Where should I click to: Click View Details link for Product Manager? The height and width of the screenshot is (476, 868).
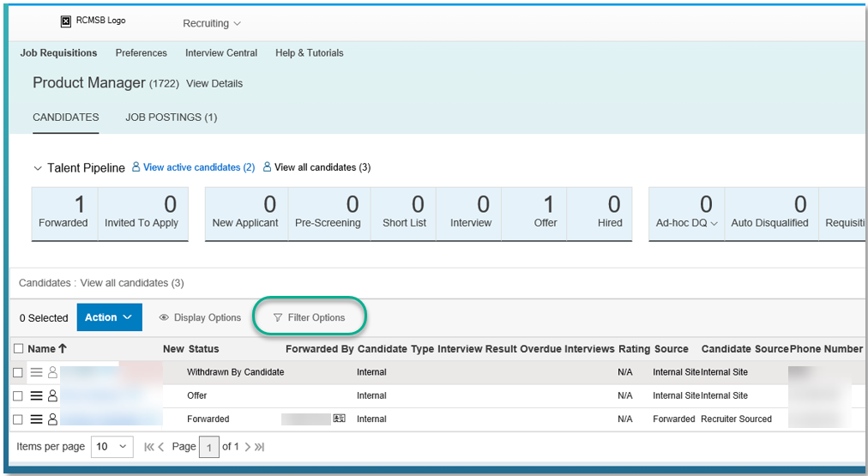point(214,83)
